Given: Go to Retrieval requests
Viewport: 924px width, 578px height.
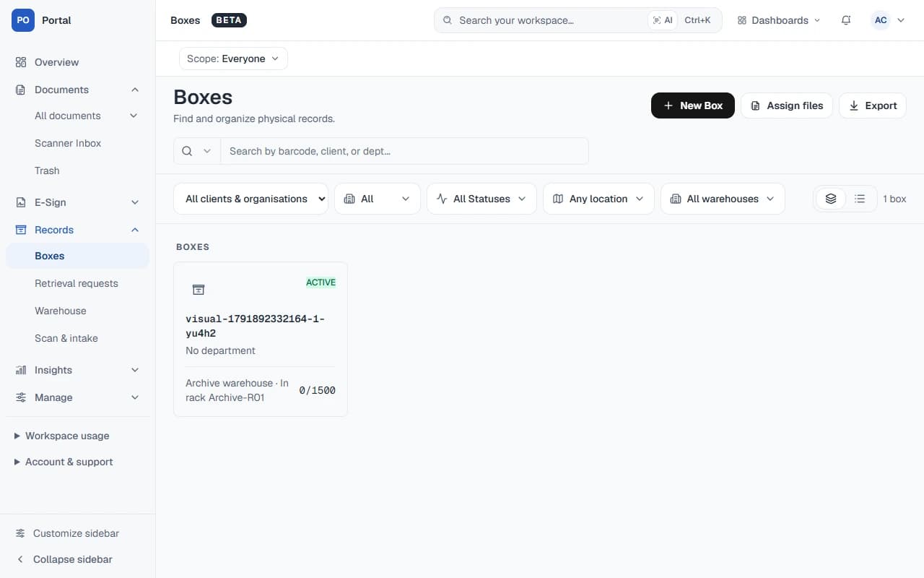Looking at the screenshot, I should pos(77,283).
